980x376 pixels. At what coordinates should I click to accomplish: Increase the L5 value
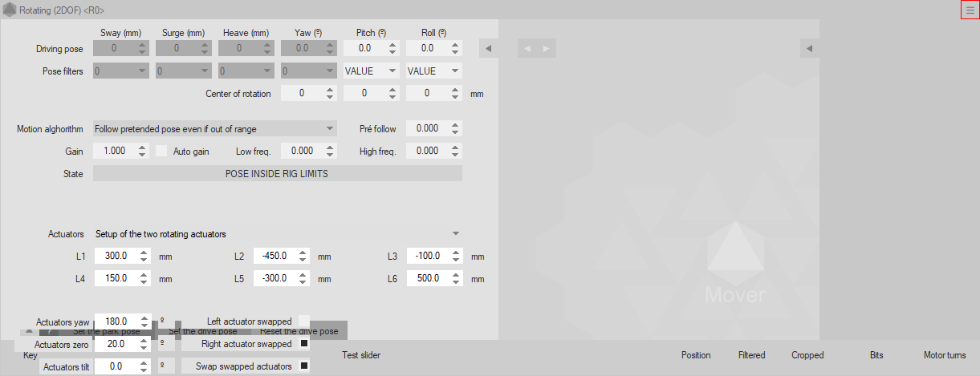pyautogui.click(x=302, y=276)
